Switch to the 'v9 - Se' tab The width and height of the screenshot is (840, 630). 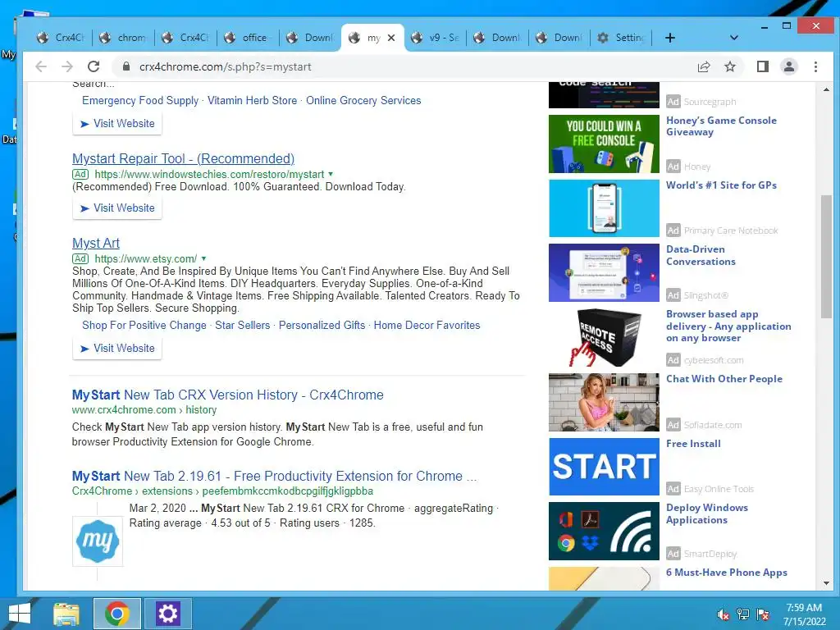(x=436, y=38)
